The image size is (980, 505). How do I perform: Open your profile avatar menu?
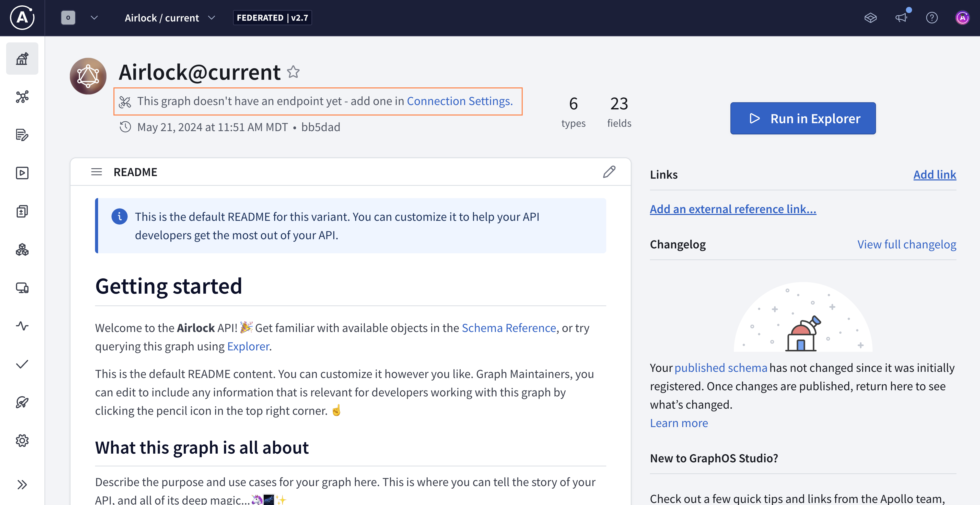pyautogui.click(x=962, y=17)
